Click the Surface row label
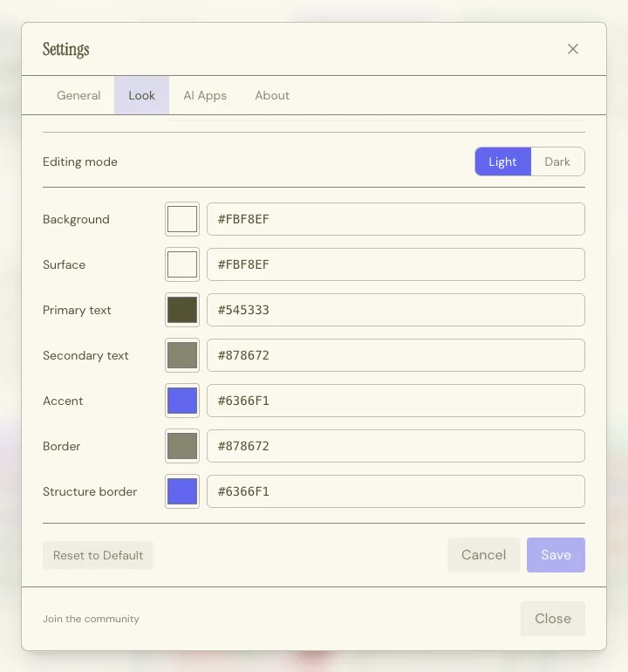 [65, 264]
